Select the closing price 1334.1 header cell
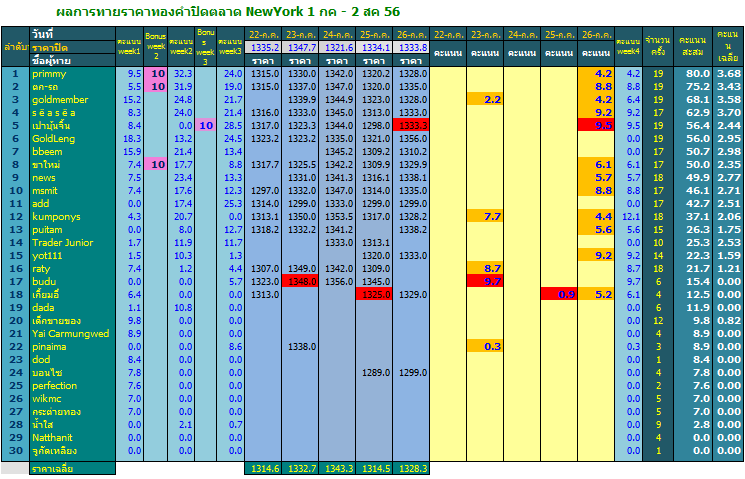745x479 pixels. click(375, 48)
